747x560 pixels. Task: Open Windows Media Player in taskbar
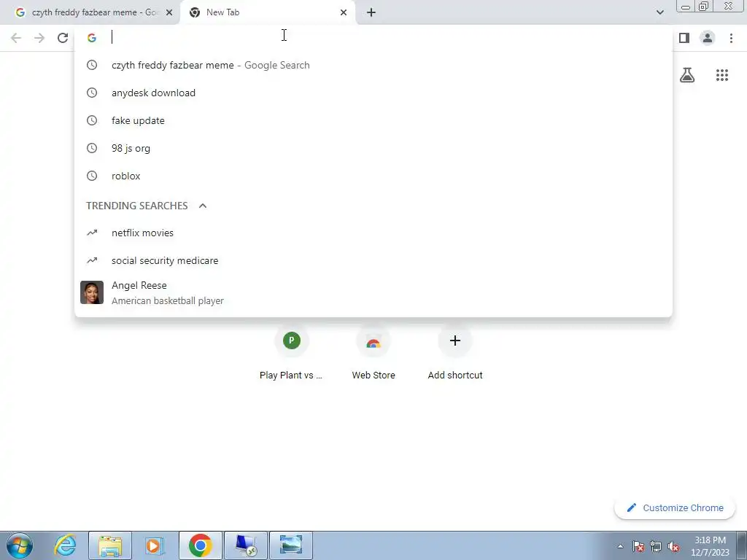(x=155, y=545)
